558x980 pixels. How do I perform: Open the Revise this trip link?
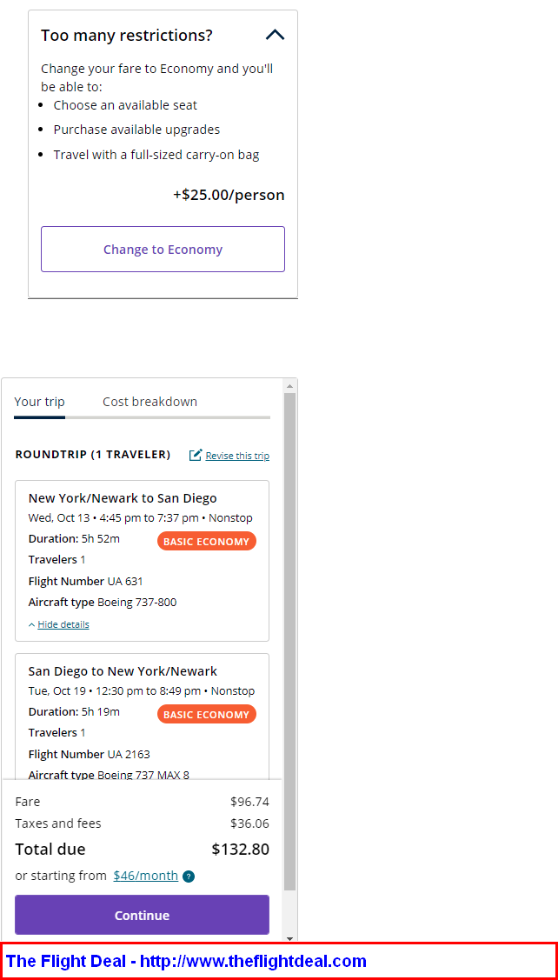coord(237,456)
